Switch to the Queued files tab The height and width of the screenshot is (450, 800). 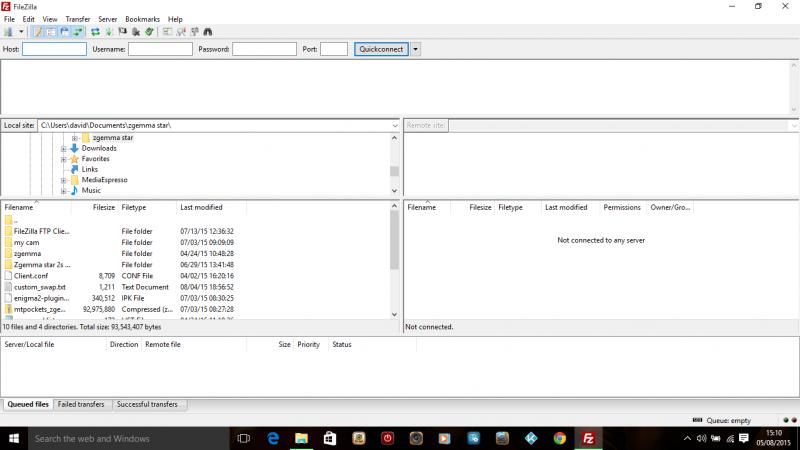[x=28, y=404]
